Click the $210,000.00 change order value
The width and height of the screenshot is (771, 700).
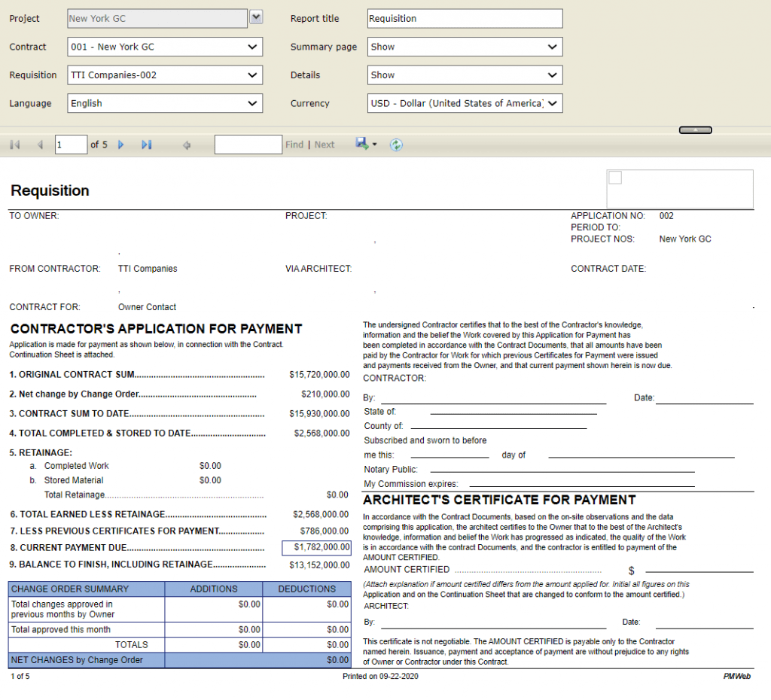point(325,394)
